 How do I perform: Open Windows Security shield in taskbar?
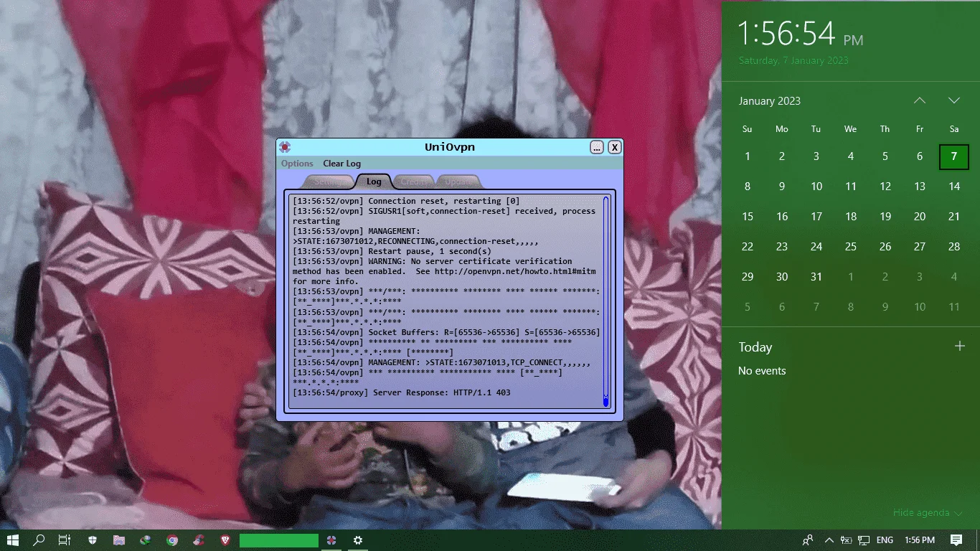pyautogui.click(x=93, y=540)
